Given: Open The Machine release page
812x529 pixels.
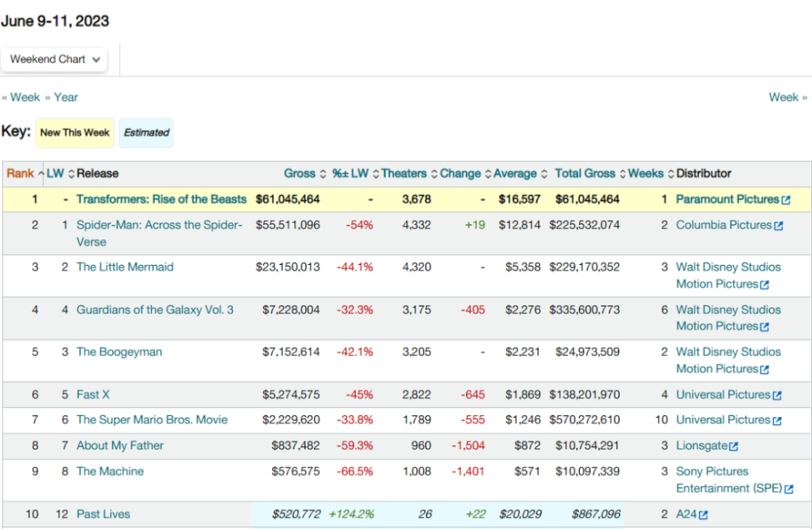Looking at the screenshot, I should coord(110,471).
